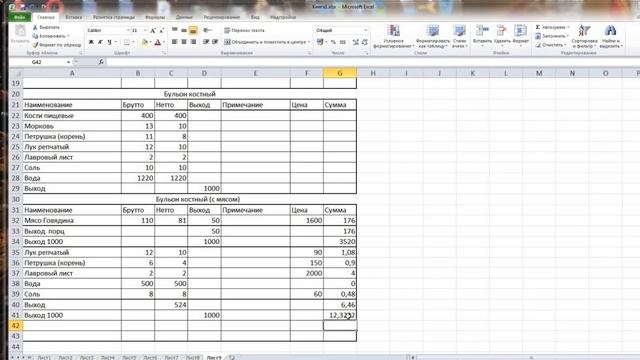Switch to the Формулы (Formulas) tab

[x=155, y=17]
